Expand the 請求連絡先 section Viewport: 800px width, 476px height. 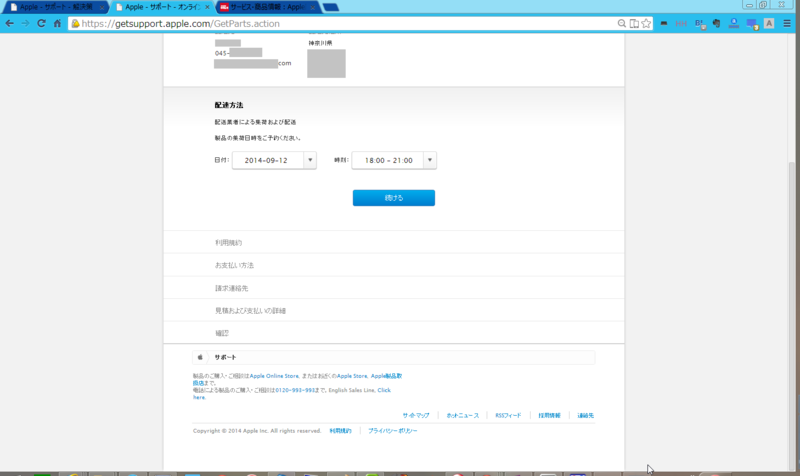394,288
